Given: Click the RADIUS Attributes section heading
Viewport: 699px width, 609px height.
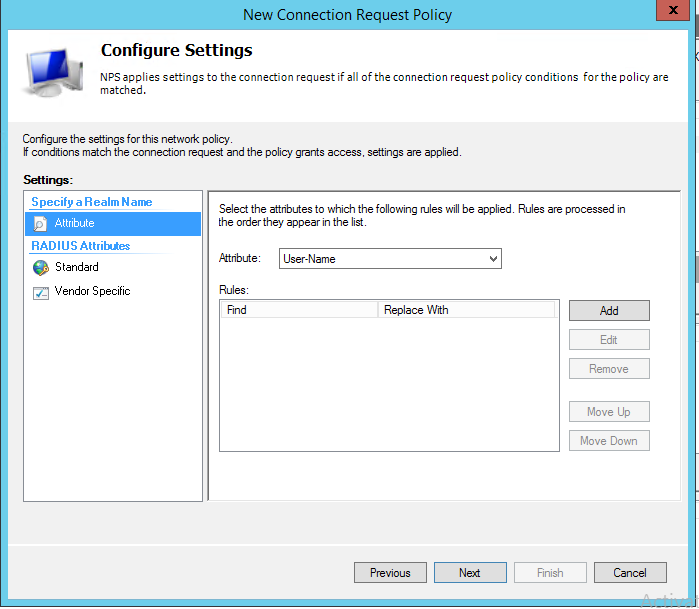Looking at the screenshot, I should tap(81, 246).
